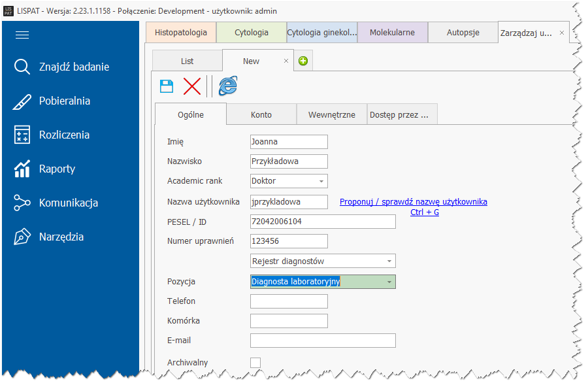Click the hamburger menu icon
This screenshot has height=385, width=588.
point(22,35)
